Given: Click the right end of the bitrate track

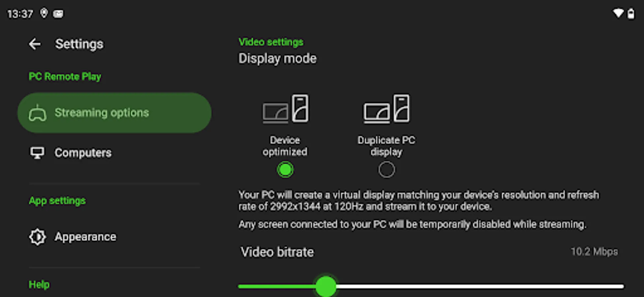Looking at the screenshot, I should coord(621,286).
